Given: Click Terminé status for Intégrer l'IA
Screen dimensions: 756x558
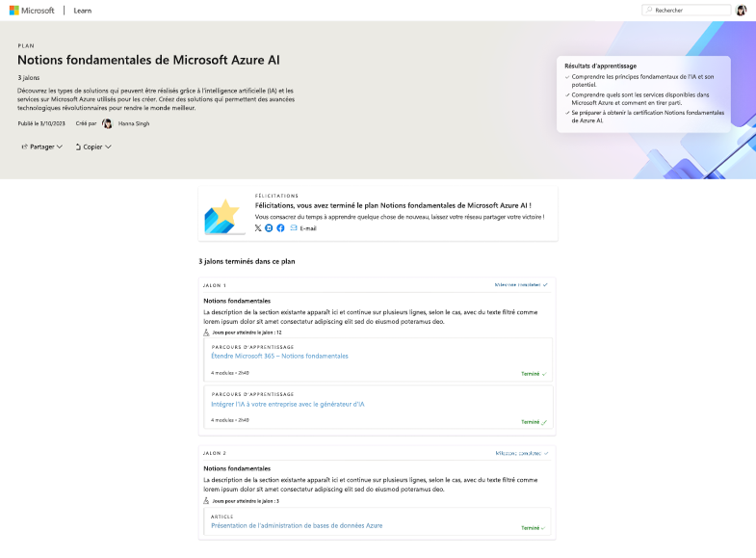Looking at the screenshot, I should pyautogui.click(x=534, y=422).
